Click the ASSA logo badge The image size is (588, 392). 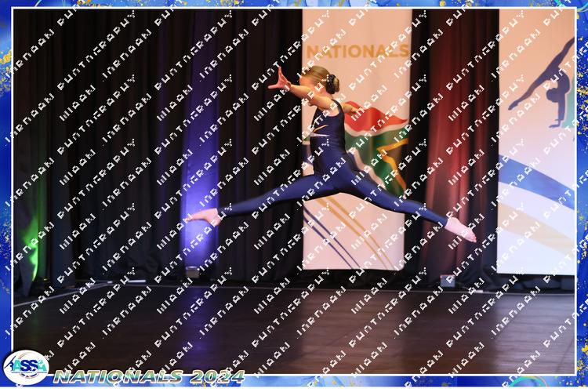[26, 368]
